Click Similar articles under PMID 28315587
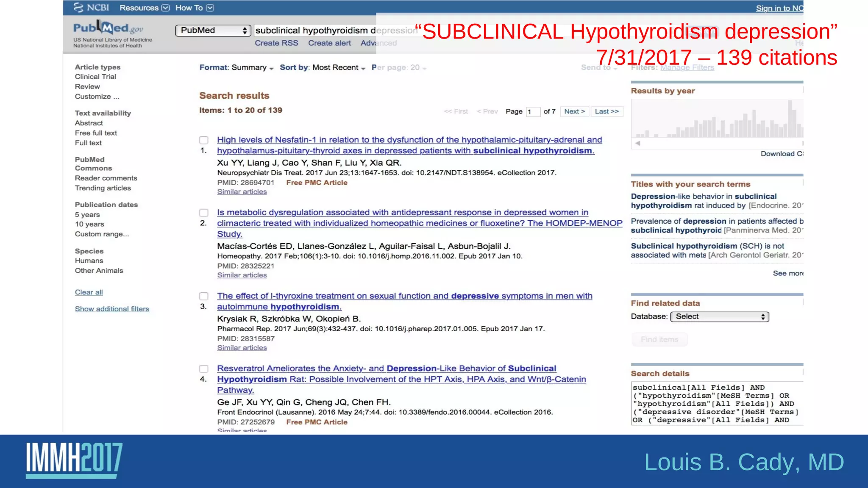Viewport: 868px width, 488px height. click(x=242, y=348)
